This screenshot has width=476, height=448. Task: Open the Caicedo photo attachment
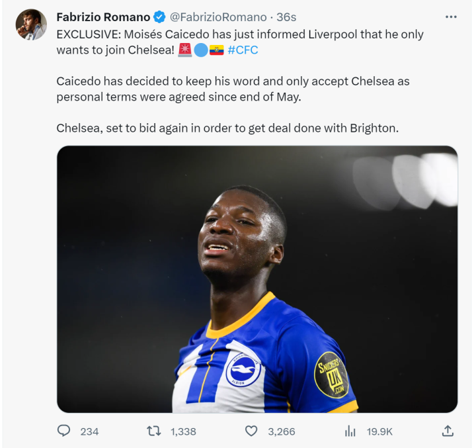(x=257, y=279)
